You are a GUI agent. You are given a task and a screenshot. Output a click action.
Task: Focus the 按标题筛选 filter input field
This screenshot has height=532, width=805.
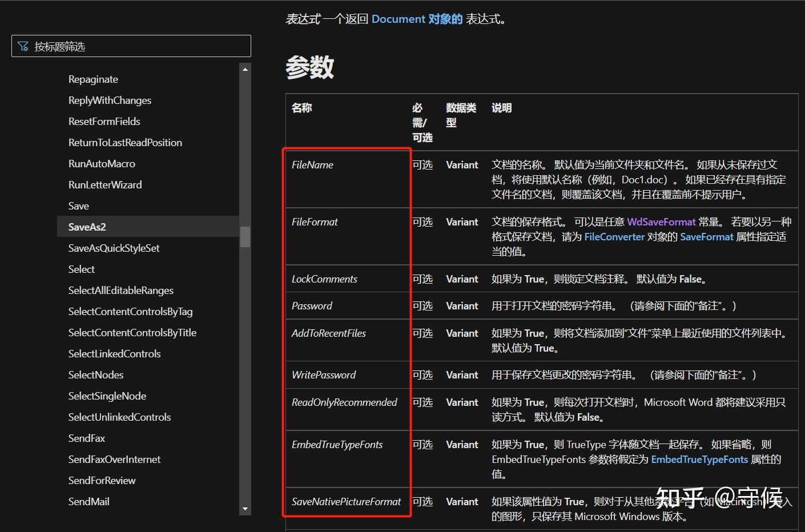[131, 46]
